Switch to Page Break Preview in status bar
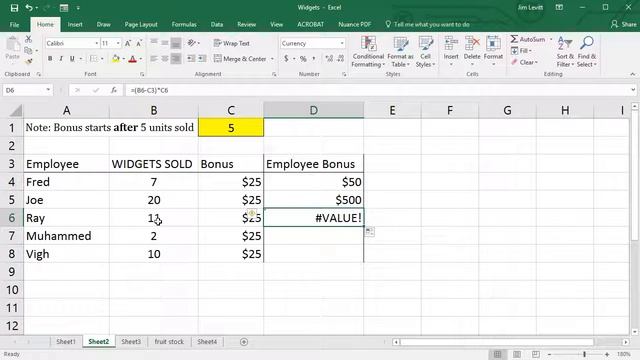This screenshot has height=360, width=640. point(536,354)
